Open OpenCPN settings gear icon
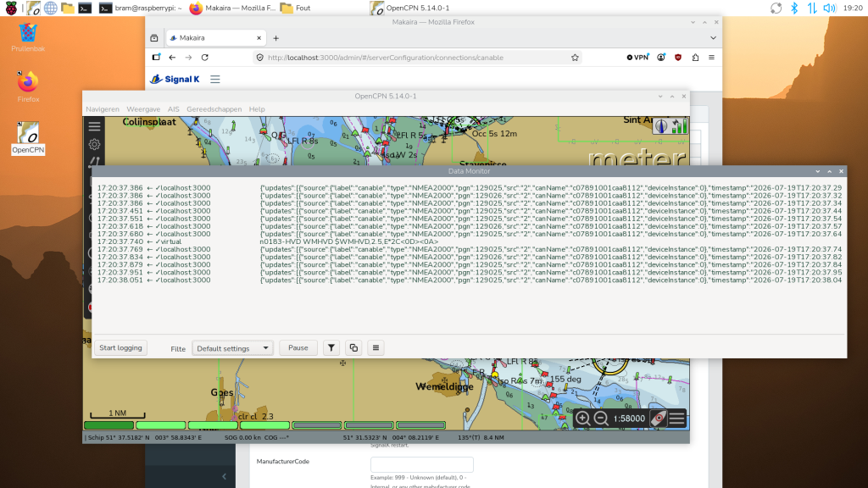868x488 pixels. (x=95, y=144)
